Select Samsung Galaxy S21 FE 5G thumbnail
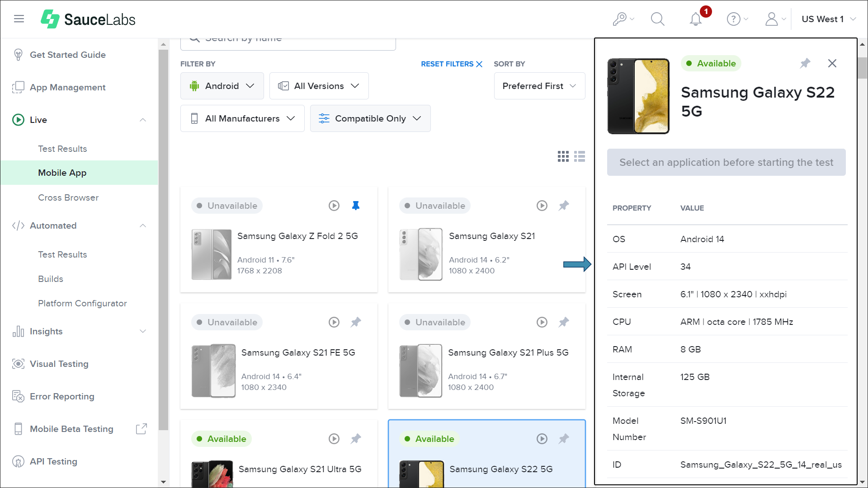 214,371
